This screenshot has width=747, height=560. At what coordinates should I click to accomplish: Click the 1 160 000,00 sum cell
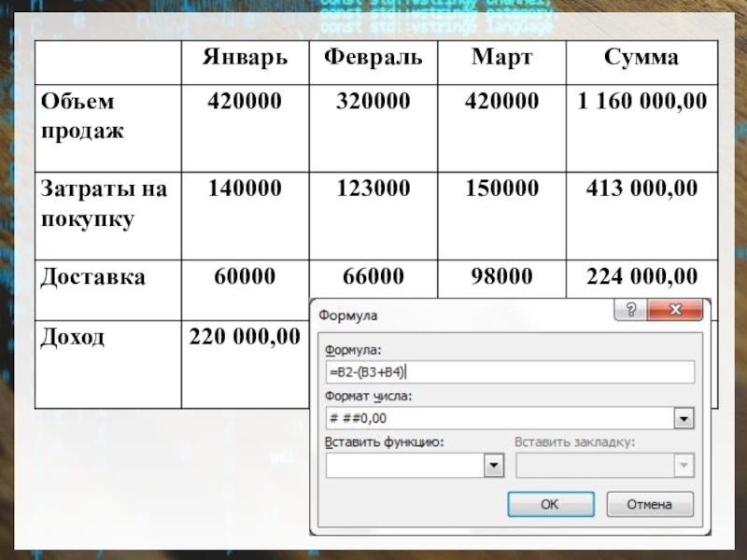[x=641, y=129]
